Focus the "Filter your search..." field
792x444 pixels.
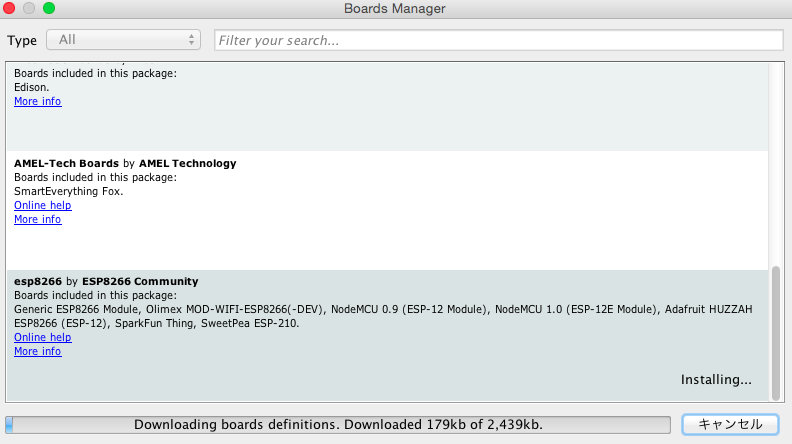[498, 40]
